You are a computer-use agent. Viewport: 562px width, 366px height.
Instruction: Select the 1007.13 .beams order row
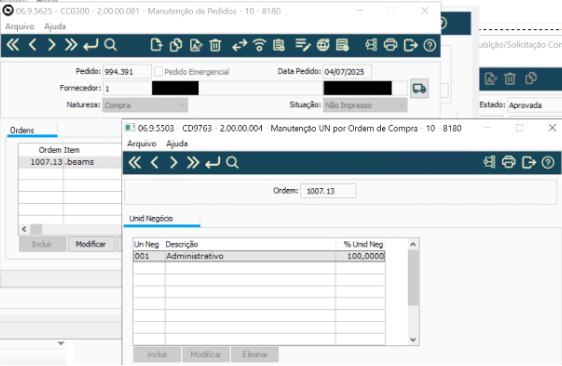70,162
